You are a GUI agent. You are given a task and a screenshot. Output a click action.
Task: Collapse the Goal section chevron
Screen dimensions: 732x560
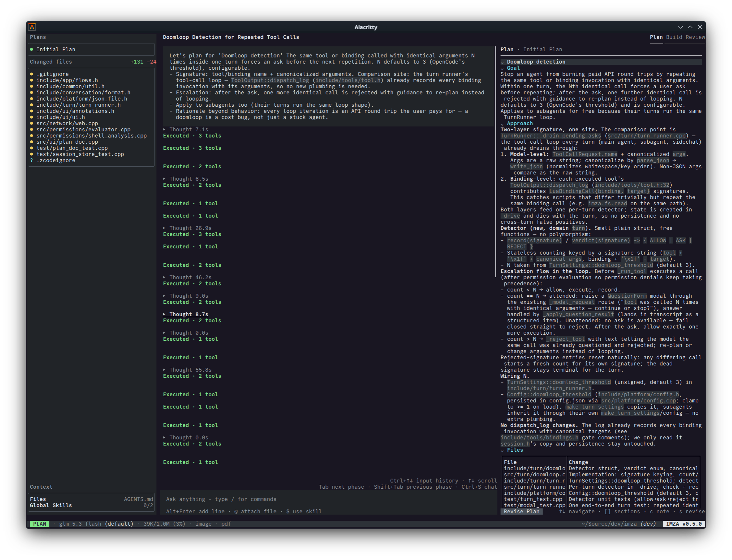502,68
